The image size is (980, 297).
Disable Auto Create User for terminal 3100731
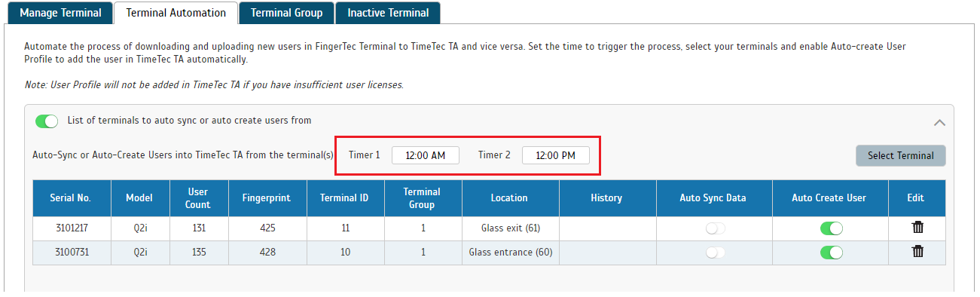pos(831,253)
